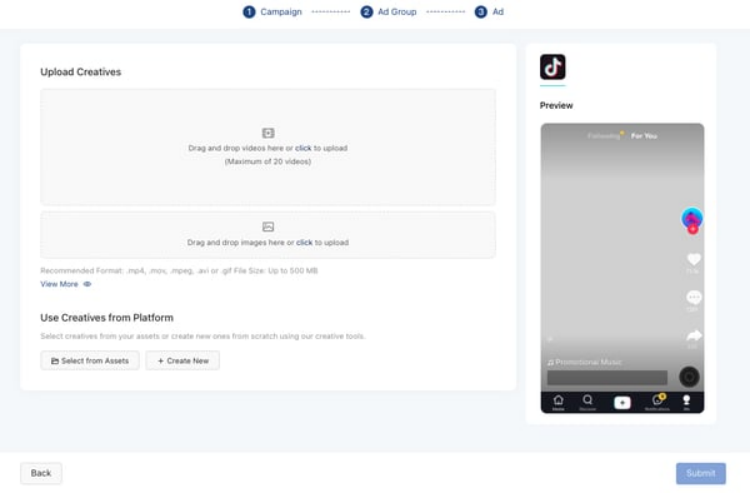This screenshot has height=493, width=750.
Task: Click the image upload icon in dropzone
Action: (x=268, y=227)
